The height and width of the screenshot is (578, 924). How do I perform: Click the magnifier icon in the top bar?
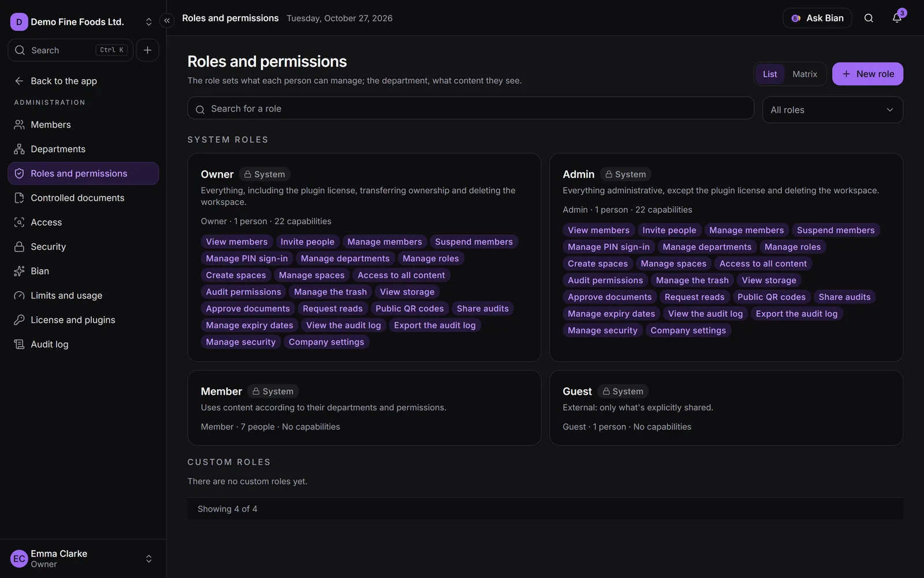pyautogui.click(x=869, y=18)
